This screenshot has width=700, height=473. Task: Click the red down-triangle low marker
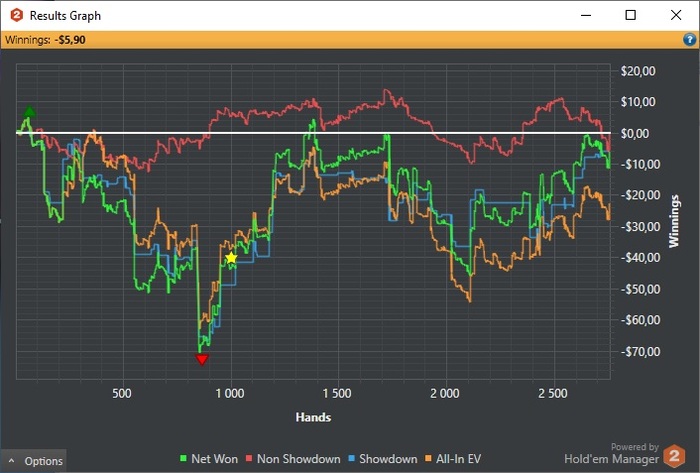pyautogui.click(x=202, y=359)
